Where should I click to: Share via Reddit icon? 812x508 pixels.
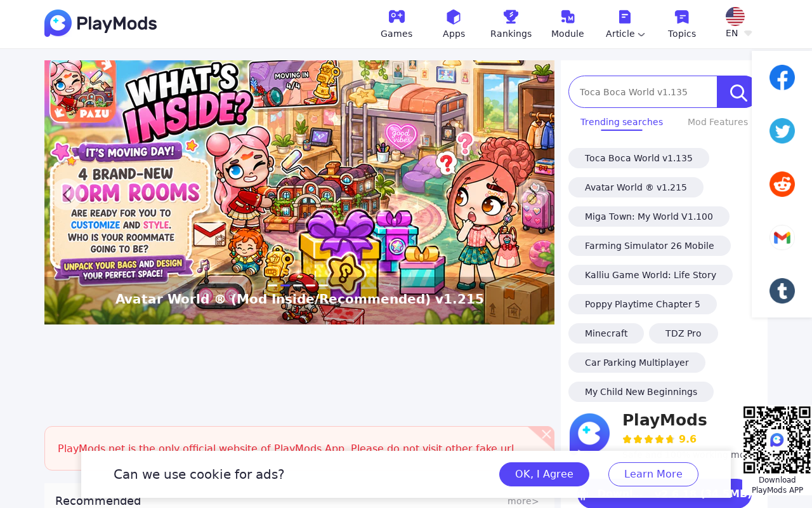coord(782,184)
